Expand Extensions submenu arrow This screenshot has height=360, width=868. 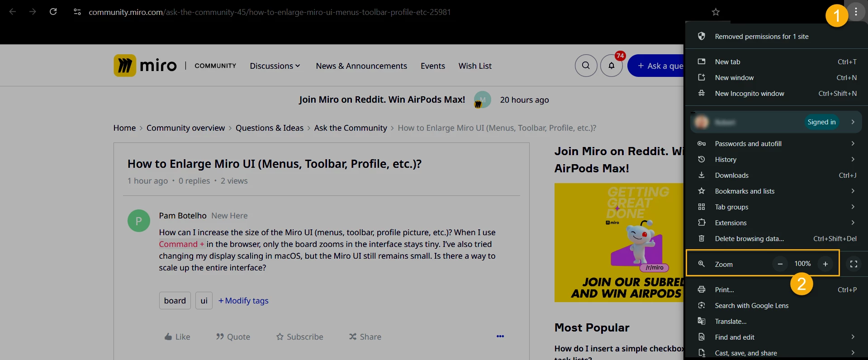click(x=853, y=223)
